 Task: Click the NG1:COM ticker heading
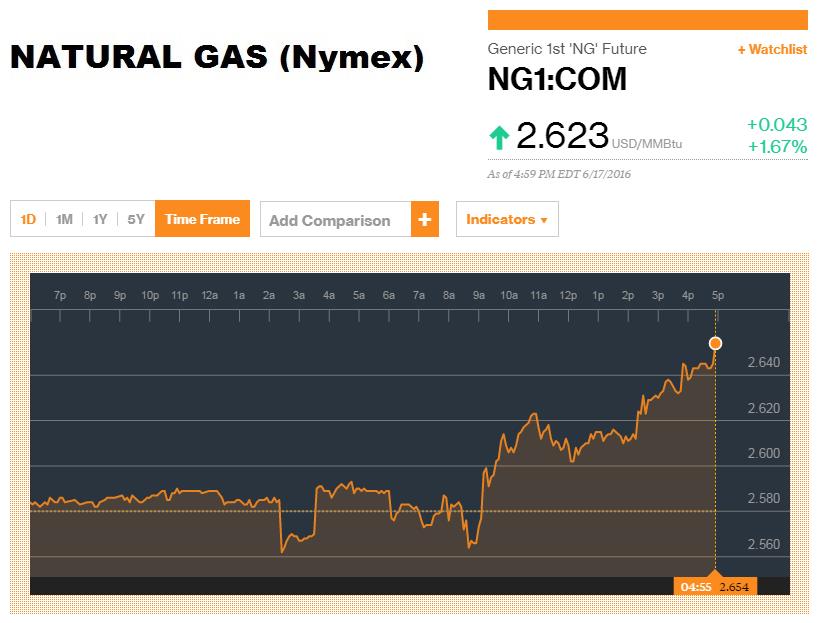[557, 79]
